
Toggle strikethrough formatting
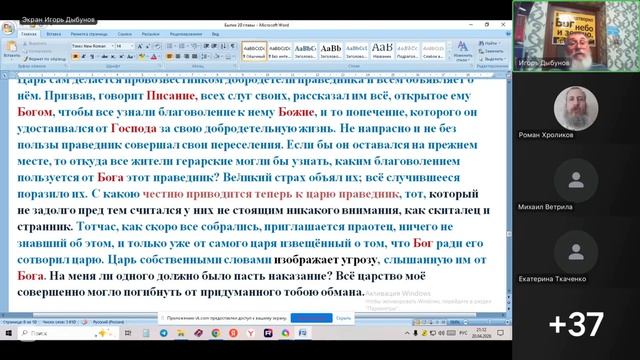point(104,56)
